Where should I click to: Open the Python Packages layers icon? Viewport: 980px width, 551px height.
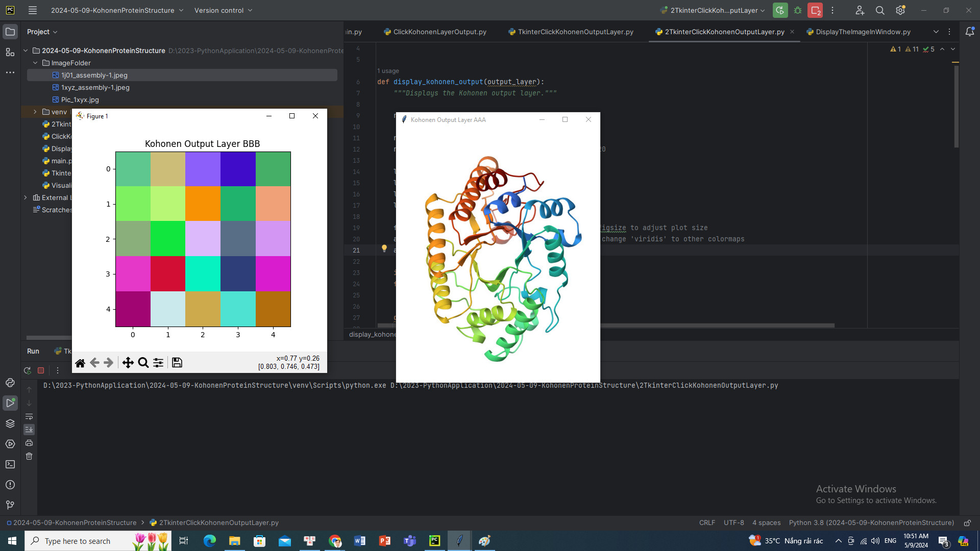(x=10, y=423)
